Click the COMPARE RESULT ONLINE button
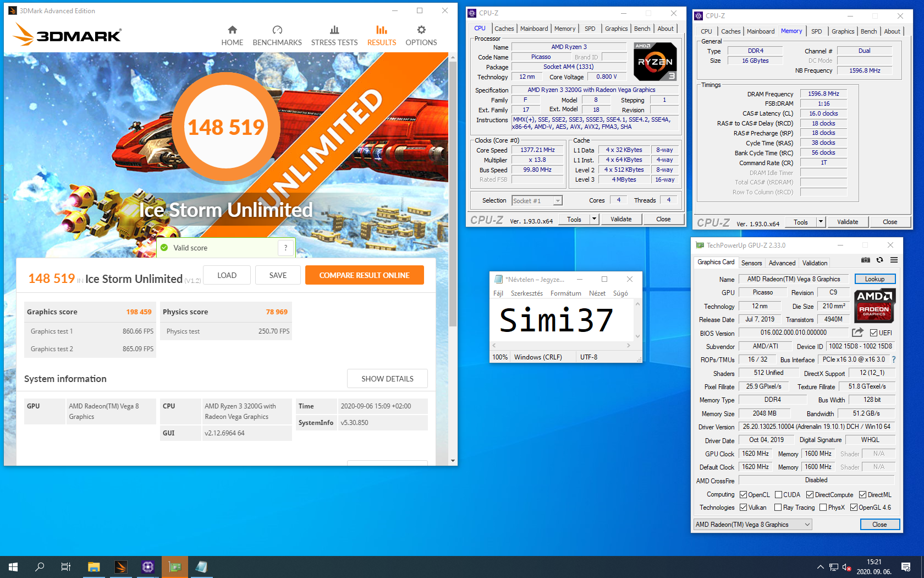This screenshot has width=924, height=578. coord(364,275)
